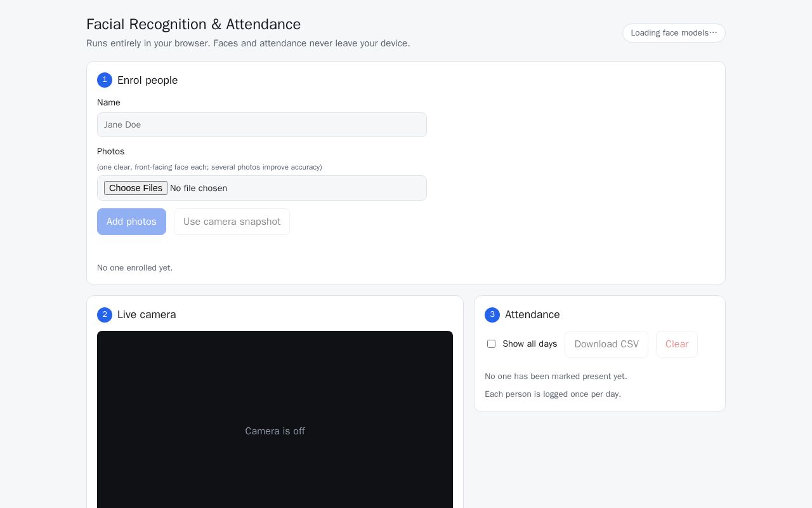Open the Choose Files picker
This screenshot has height=508, width=812.
pos(136,188)
